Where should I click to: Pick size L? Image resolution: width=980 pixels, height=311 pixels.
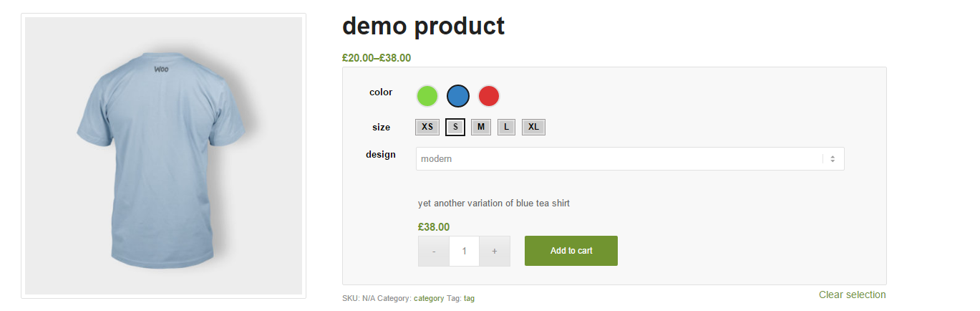click(x=506, y=127)
